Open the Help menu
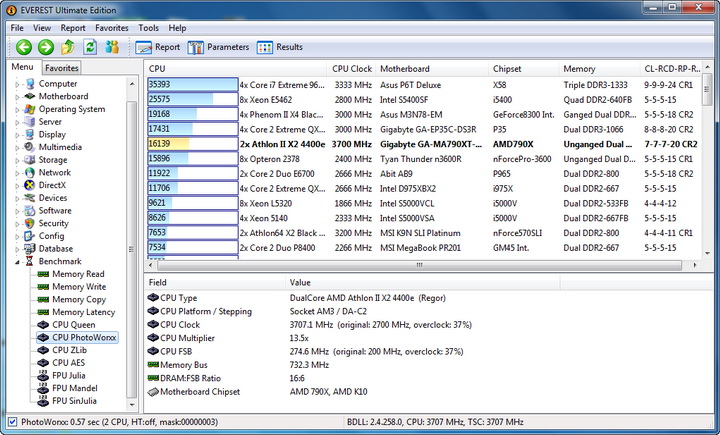This screenshot has height=435, width=720. click(177, 28)
